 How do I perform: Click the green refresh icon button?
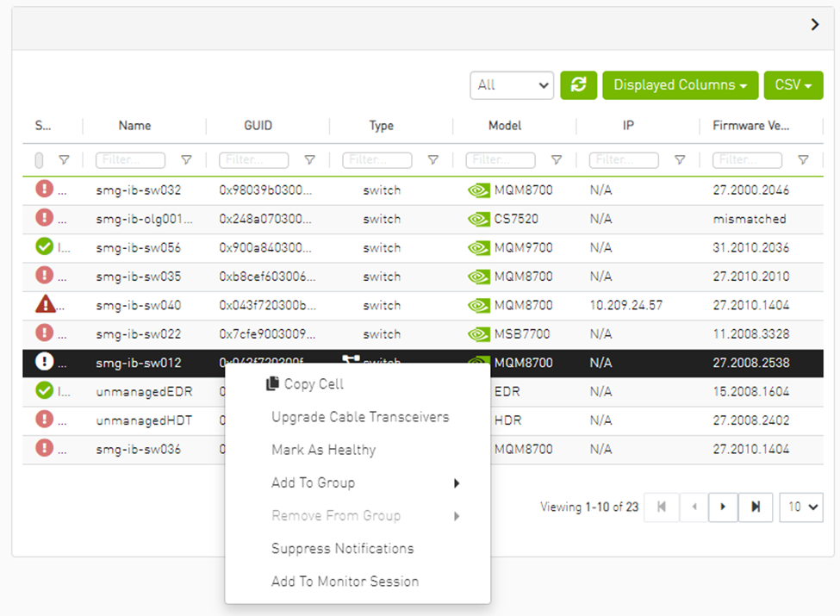click(578, 85)
